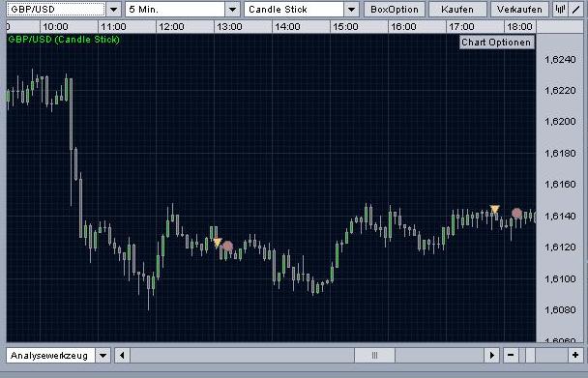The width and height of the screenshot is (588, 378).
Task: Click the Kaufen button
Action: [457, 10]
